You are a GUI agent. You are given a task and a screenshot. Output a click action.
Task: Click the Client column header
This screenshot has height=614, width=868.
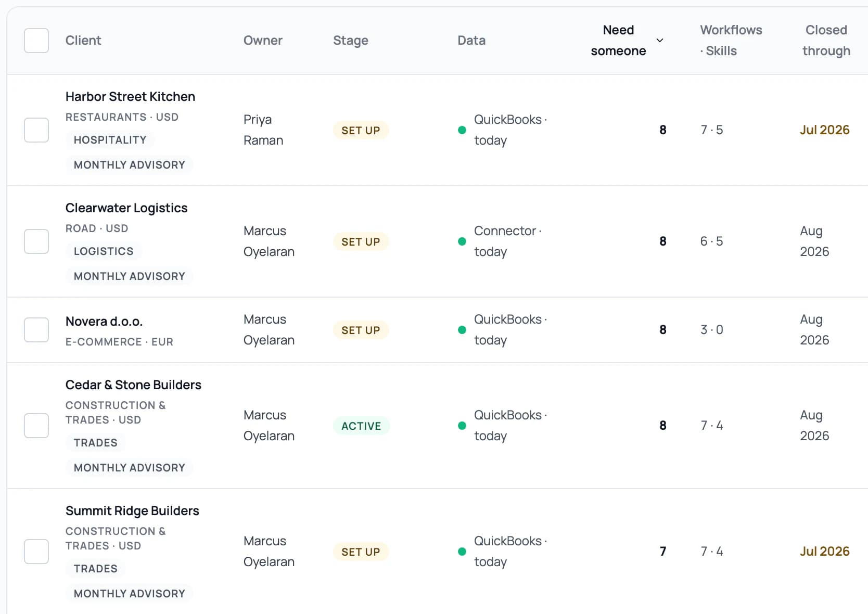pos(83,41)
